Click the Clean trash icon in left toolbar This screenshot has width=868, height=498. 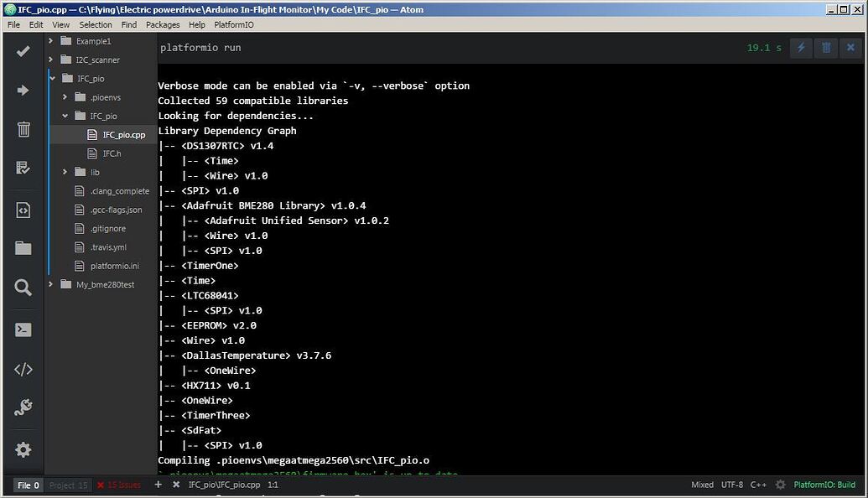[23, 129]
